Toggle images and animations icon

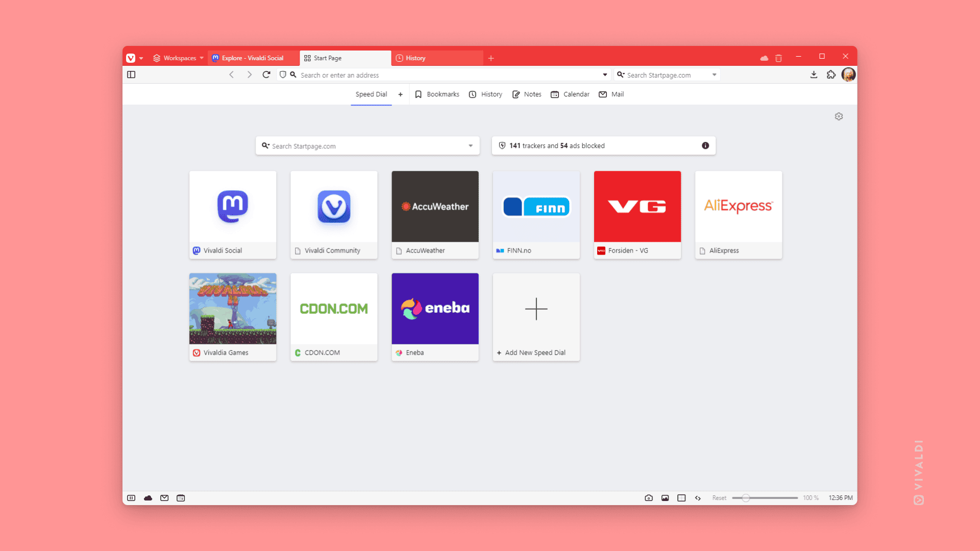(x=665, y=498)
